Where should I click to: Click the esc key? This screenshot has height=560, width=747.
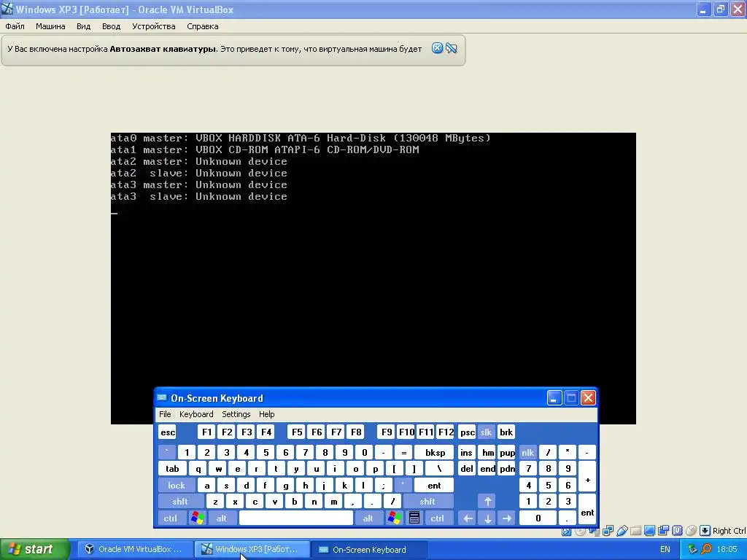point(168,432)
